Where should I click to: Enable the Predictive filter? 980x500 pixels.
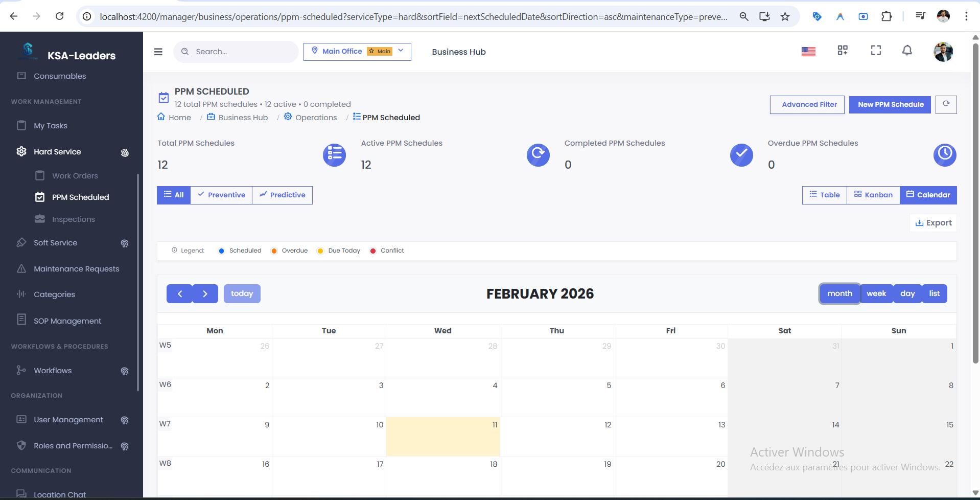coord(282,195)
